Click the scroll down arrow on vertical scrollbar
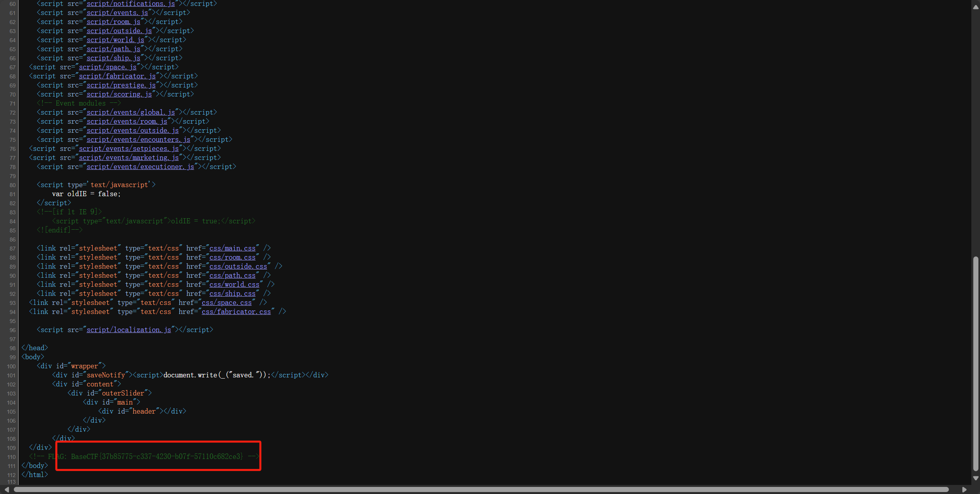 (975, 478)
